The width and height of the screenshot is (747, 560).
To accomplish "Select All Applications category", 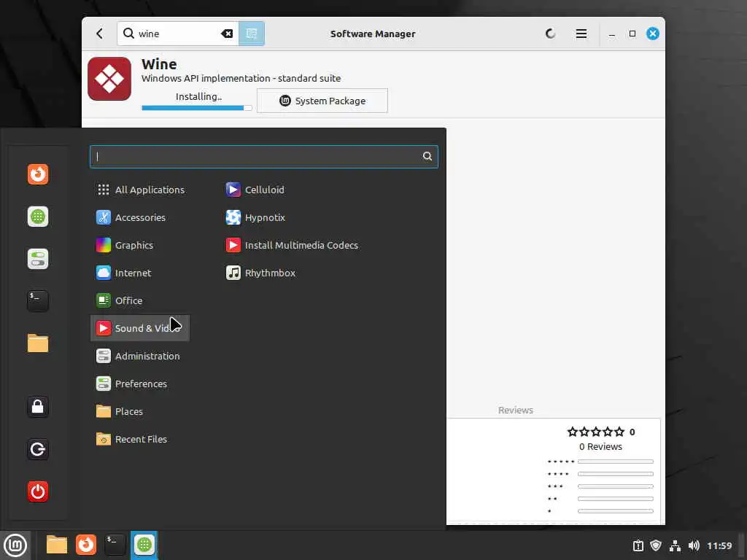I will pyautogui.click(x=140, y=190).
